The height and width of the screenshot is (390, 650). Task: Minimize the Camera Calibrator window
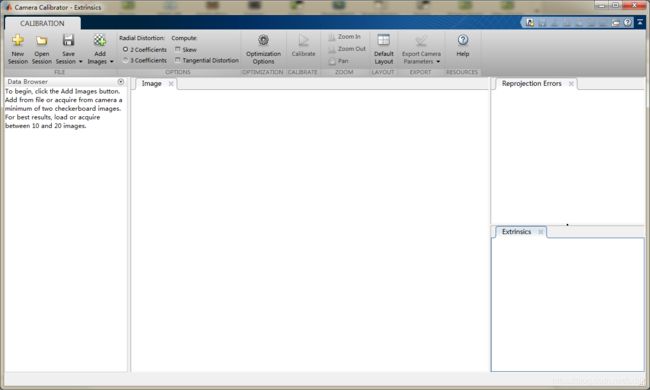coord(601,5)
